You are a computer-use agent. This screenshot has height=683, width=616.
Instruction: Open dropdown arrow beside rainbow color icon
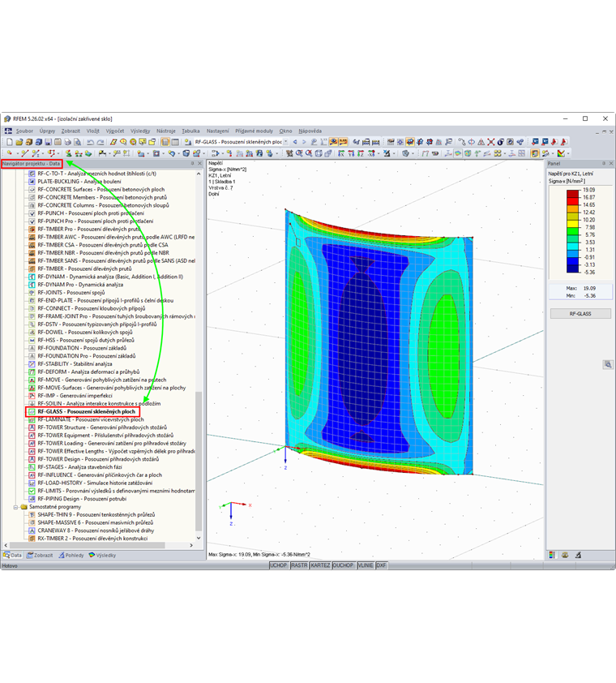tap(568, 153)
